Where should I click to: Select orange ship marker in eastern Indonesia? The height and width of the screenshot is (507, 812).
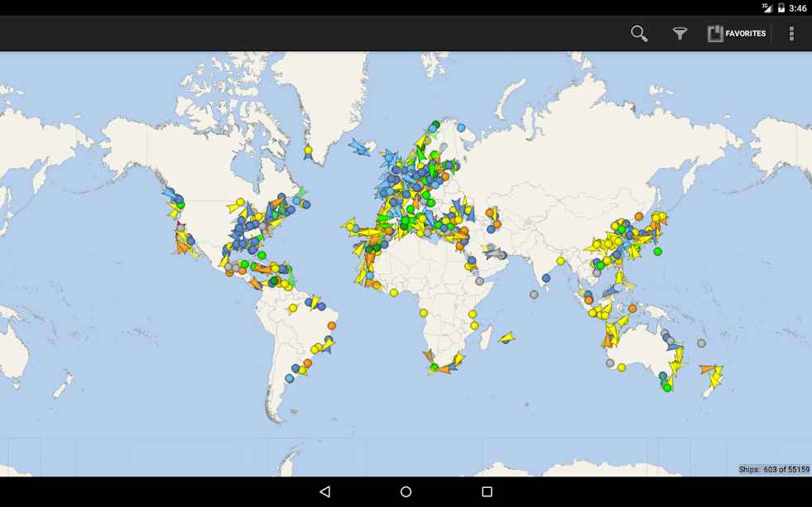click(x=632, y=309)
